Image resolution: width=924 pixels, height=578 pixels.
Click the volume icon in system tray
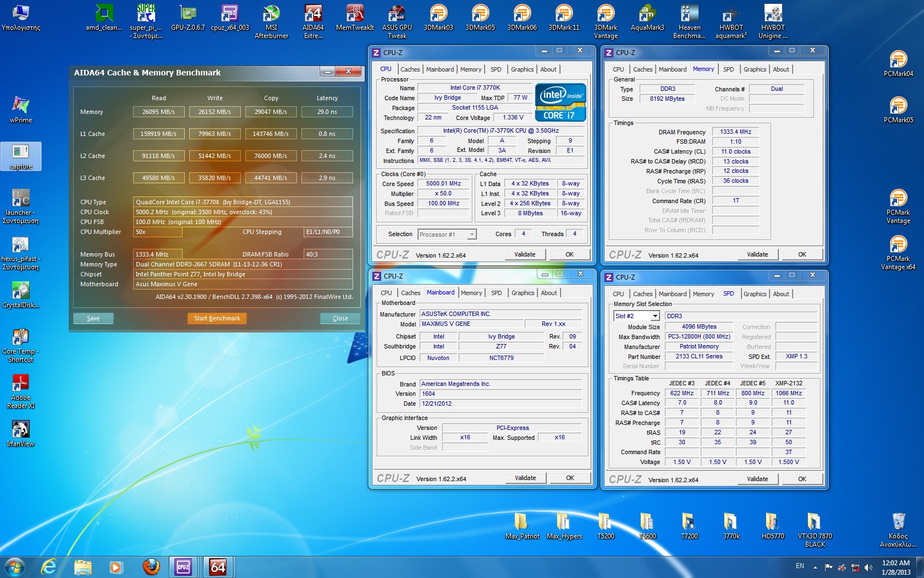(x=868, y=567)
